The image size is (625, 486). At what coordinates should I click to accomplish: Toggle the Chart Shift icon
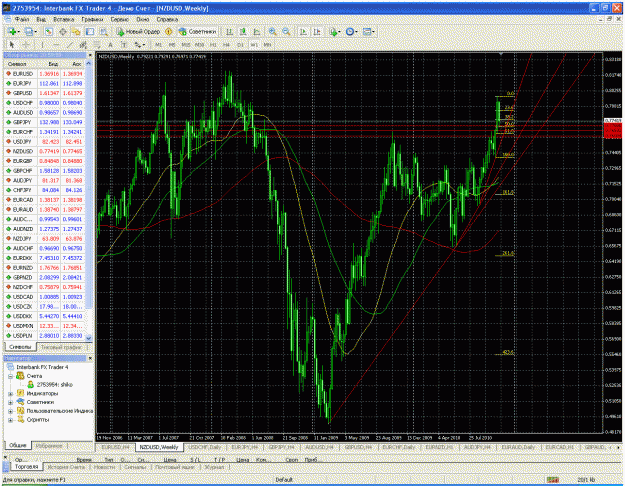click(317, 31)
